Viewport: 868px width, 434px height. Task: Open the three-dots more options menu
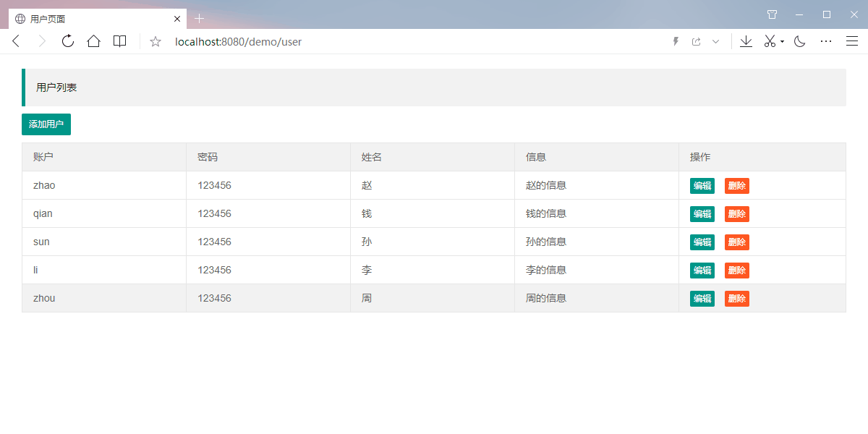pos(826,41)
